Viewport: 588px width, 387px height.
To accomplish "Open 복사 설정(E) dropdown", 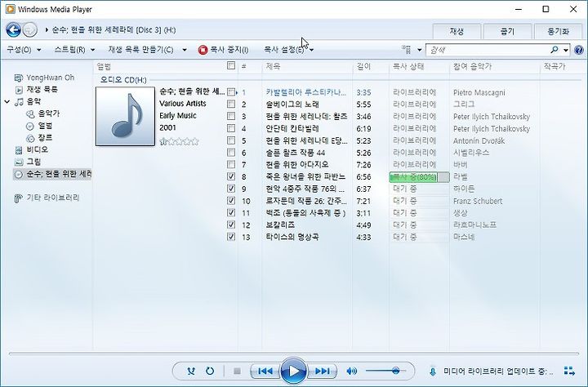I will pyautogui.click(x=289, y=50).
